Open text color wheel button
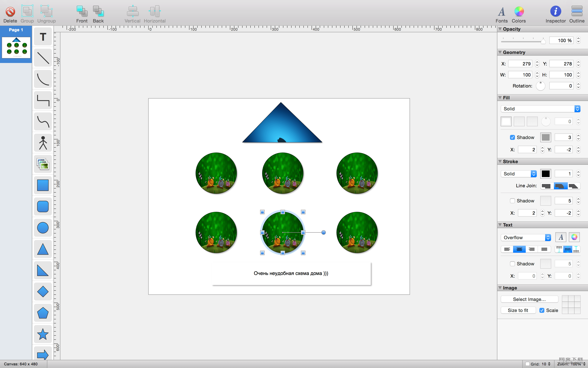The width and height of the screenshot is (588, 368). pos(574,237)
